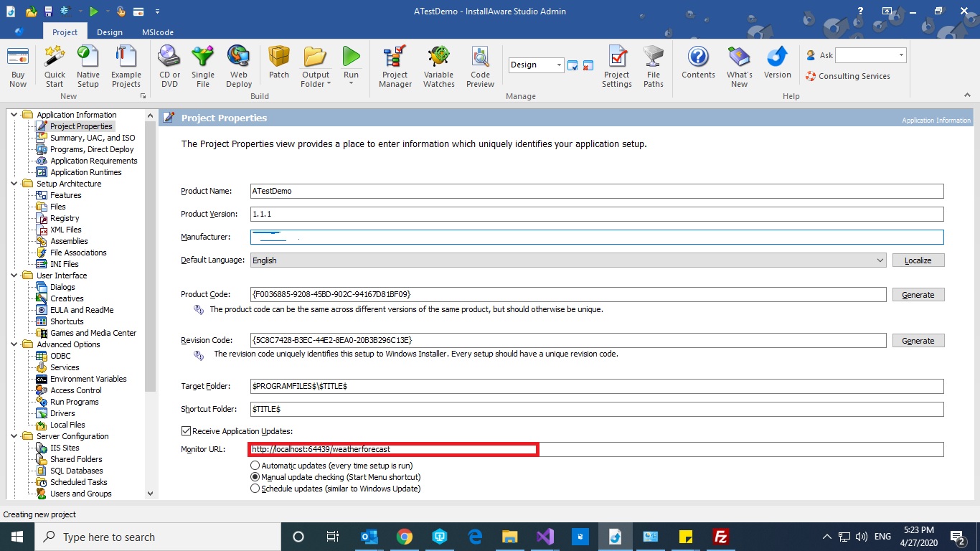
Task: Generate a new Revision Code
Action: (918, 341)
